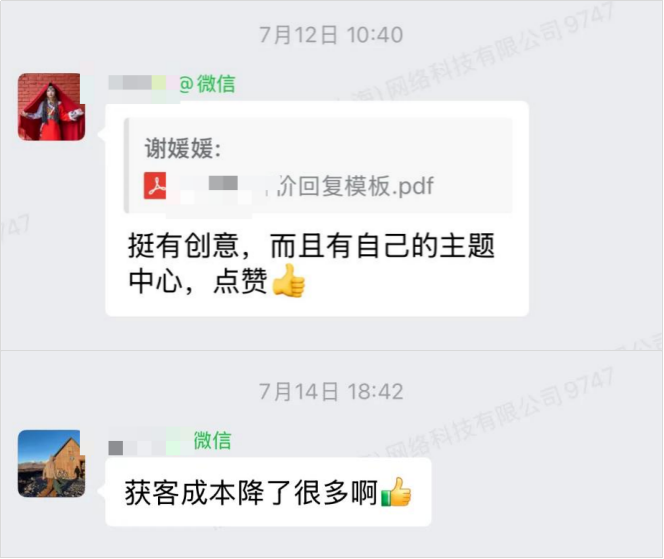Click the green 微信 label on second sender
The height and width of the screenshot is (559, 664).
tap(213, 440)
